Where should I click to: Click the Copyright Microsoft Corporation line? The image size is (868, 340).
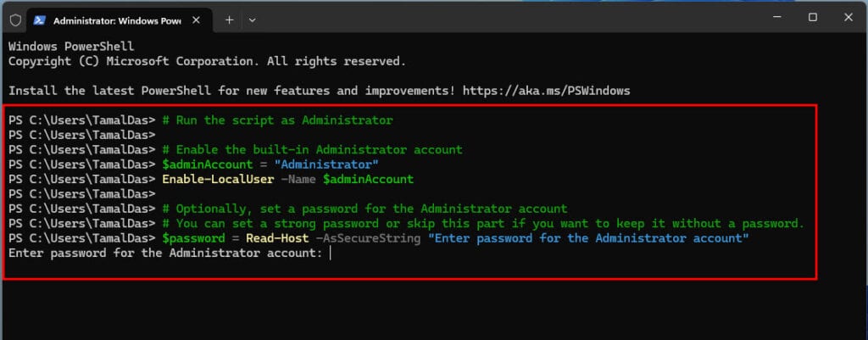[x=207, y=61]
